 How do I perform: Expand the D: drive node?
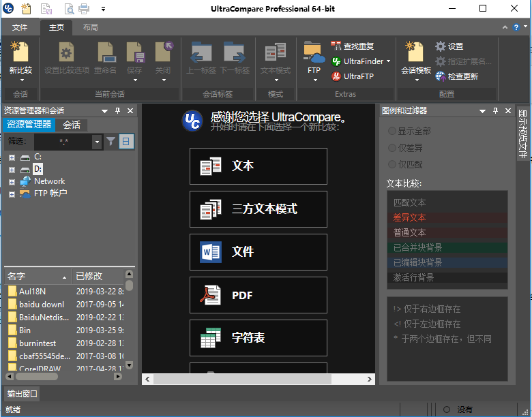pyautogui.click(x=12, y=170)
